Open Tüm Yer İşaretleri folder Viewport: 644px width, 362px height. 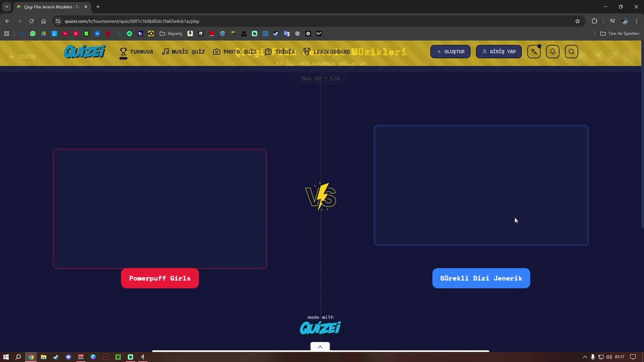coord(619,34)
